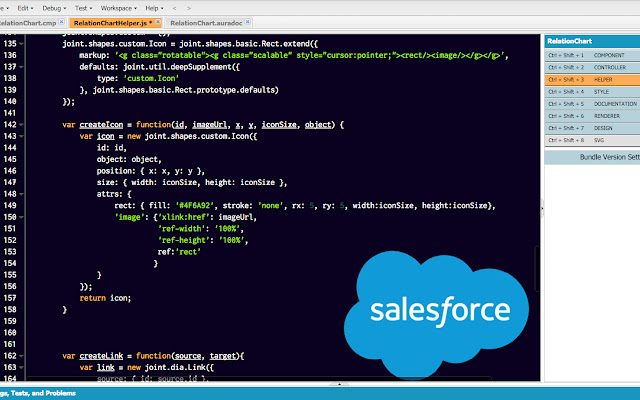Open the CONTROLLER bundle file
This screenshot has width=640, height=400.
click(592, 67)
